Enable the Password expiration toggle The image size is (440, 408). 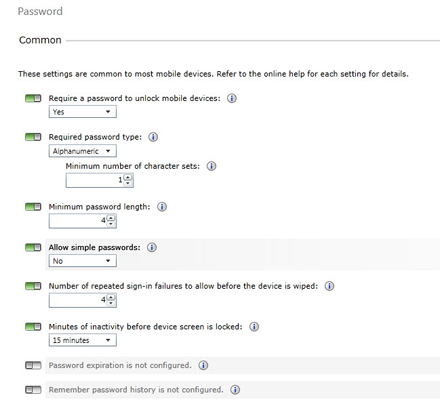[x=33, y=365]
